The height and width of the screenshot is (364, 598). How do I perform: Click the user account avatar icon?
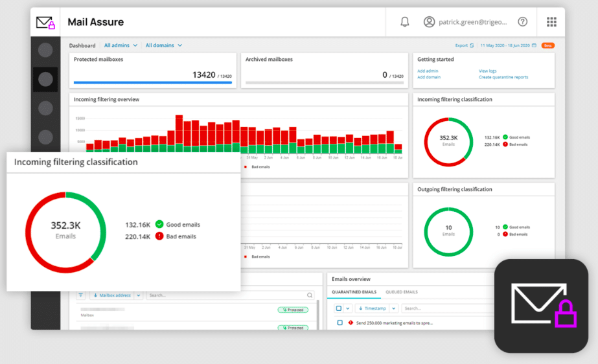(429, 22)
